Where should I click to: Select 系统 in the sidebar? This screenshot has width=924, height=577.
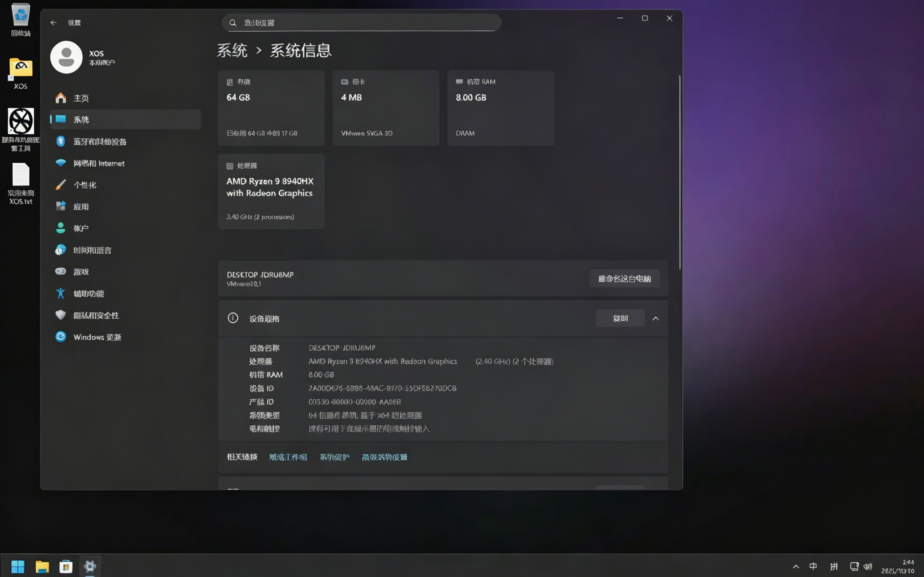(x=125, y=119)
